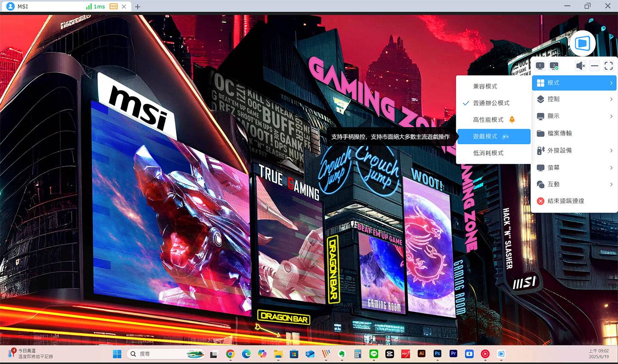
Task: Close the MSI session tab
Action: pyautogui.click(x=124, y=6)
